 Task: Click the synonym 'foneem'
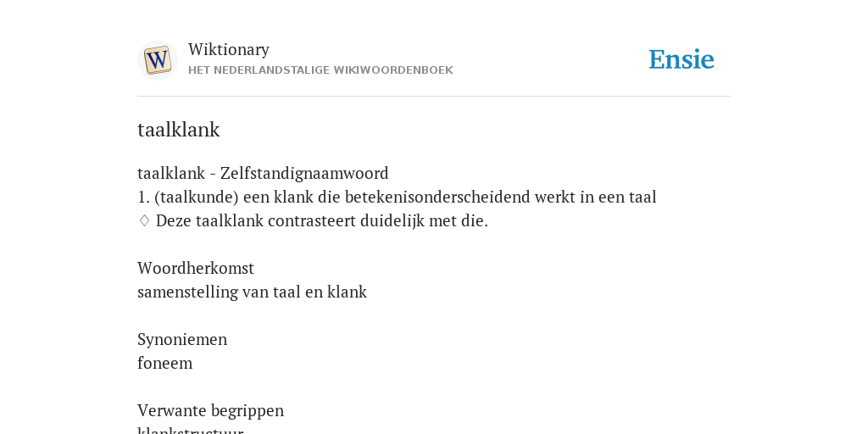[165, 363]
